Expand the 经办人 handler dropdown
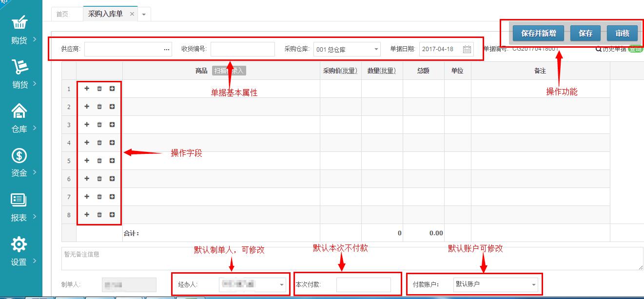 tap(282, 284)
